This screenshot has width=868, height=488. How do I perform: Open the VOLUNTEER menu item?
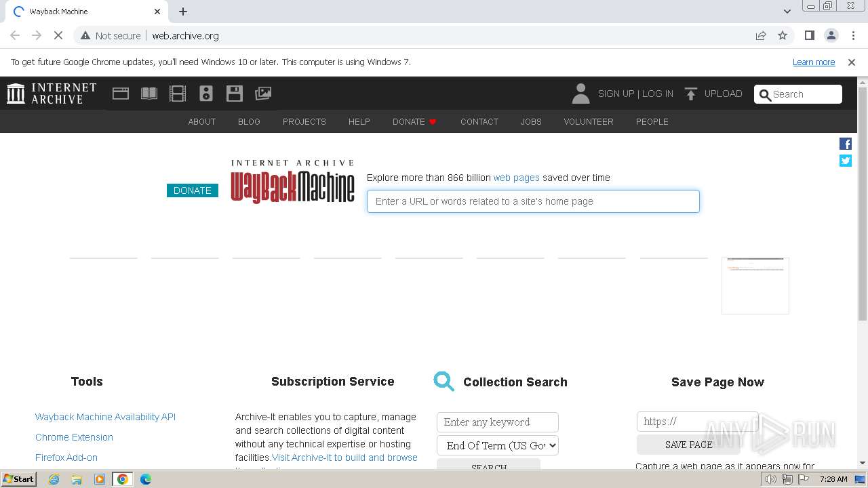point(589,121)
